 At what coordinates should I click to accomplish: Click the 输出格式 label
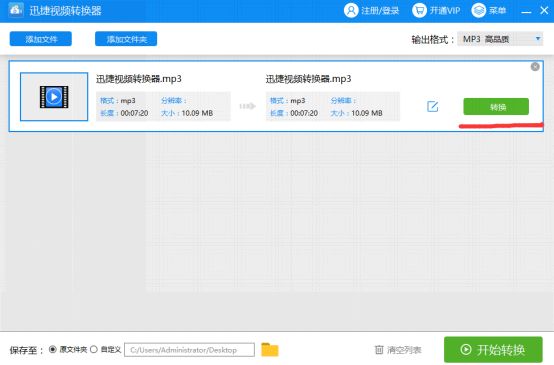[x=432, y=40]
